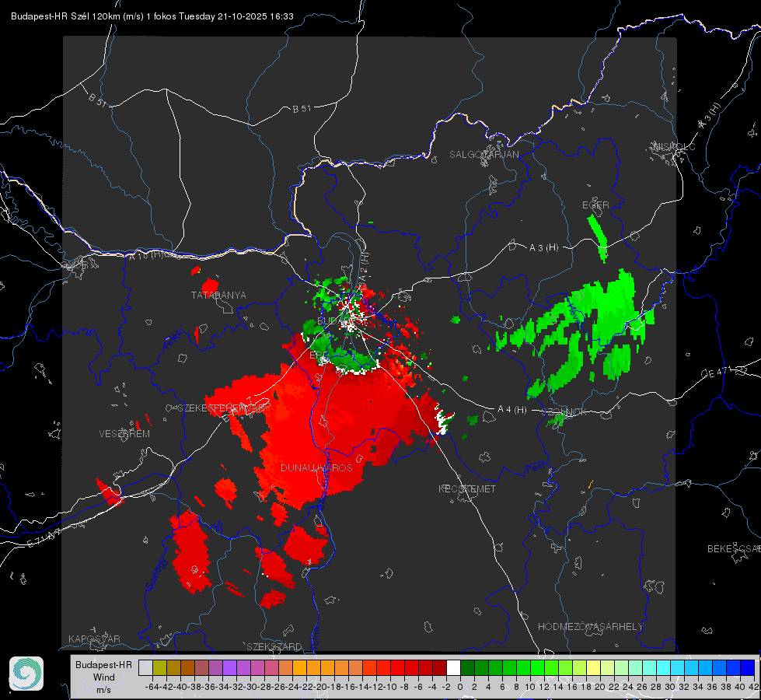Click the MISKOLC city label
This screenshot has width=761, height=700.
(674, 146)
